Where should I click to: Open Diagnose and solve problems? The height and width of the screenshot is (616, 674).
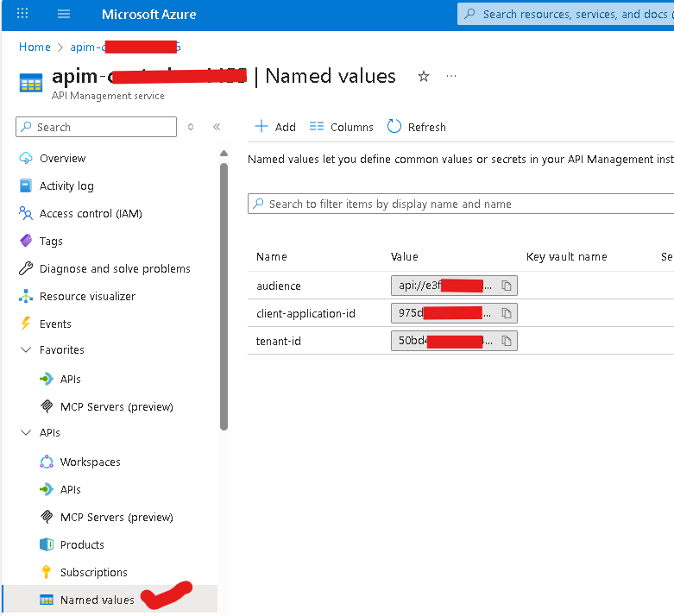[x=115, y=268]
